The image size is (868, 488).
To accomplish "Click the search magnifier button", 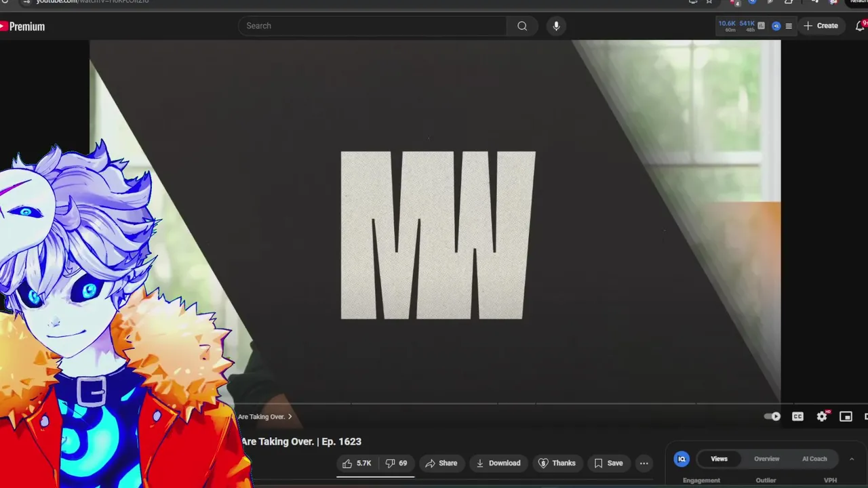I will coord(522,26).
